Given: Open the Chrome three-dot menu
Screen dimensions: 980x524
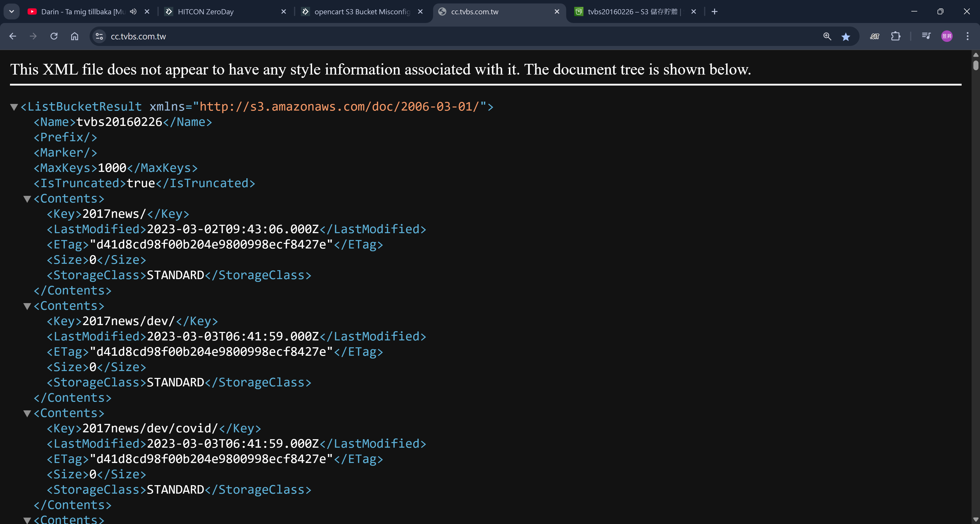Looking at the screenshot, I should 967,36.
